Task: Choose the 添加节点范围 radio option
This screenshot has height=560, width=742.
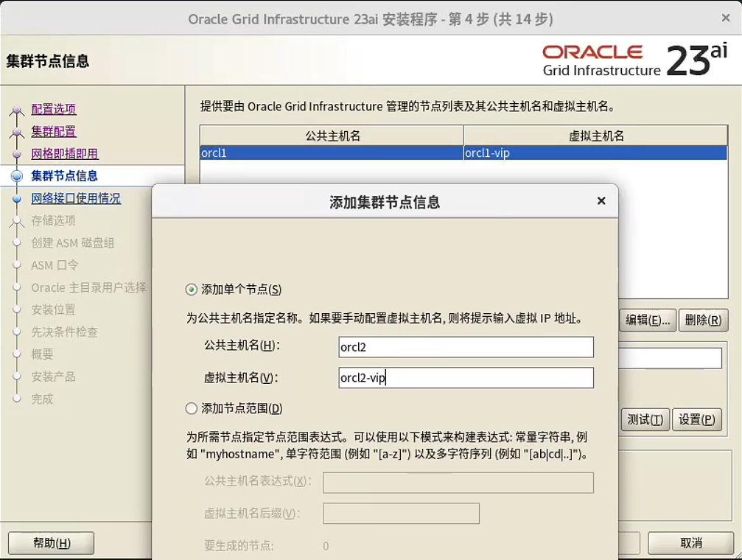Action: 192,408
